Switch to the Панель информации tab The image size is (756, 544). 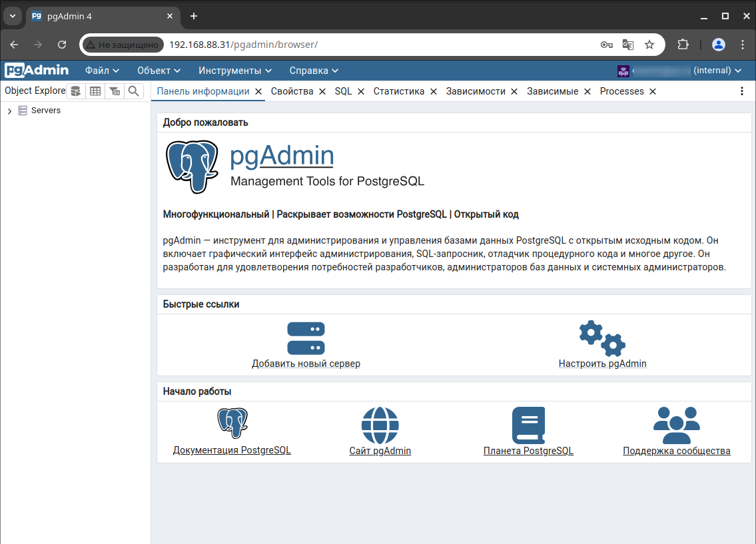pos(203,91)
